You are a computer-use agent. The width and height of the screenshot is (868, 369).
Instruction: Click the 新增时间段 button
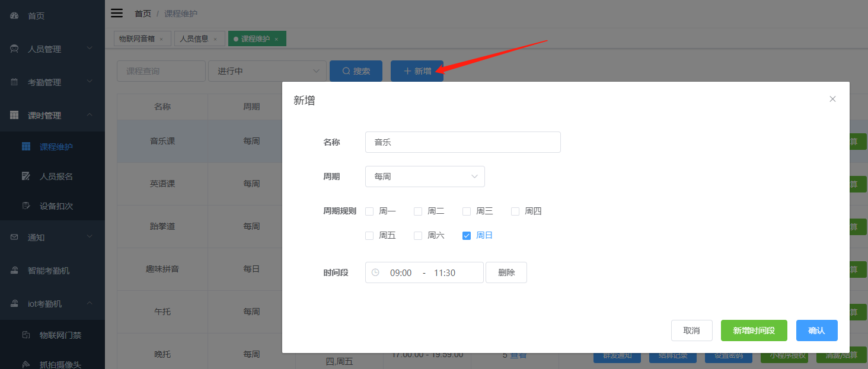[x=754, y=331]
